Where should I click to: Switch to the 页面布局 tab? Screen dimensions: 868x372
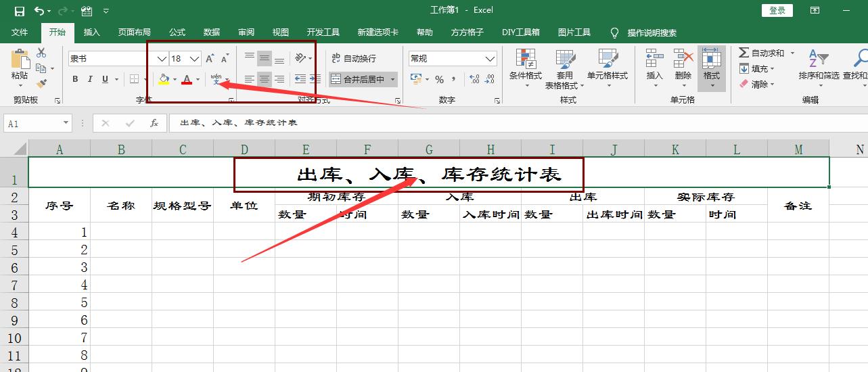tap(134, 32)
